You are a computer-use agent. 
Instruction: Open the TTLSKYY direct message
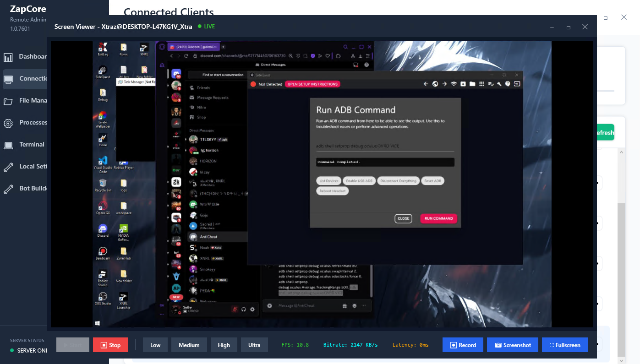(x=217, y=139)
